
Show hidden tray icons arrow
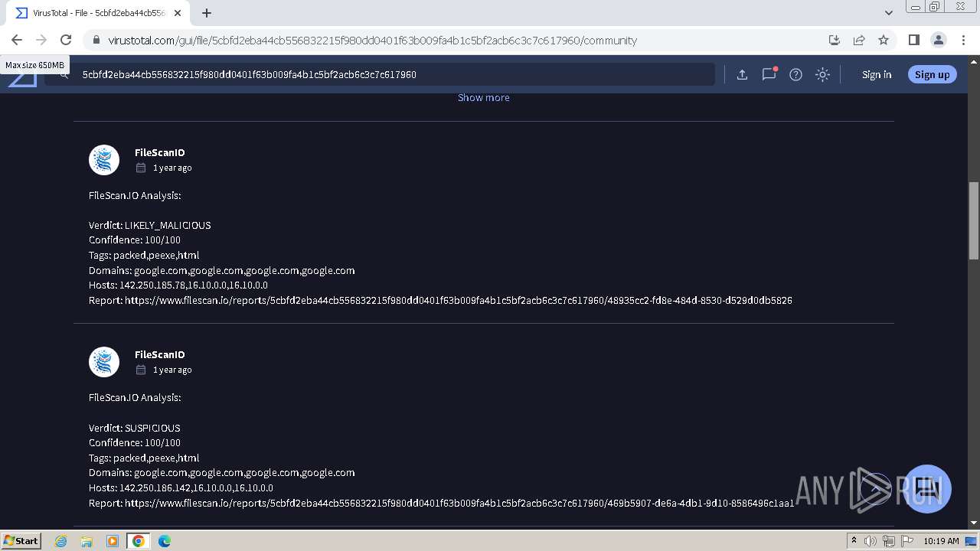pos(854,541)
